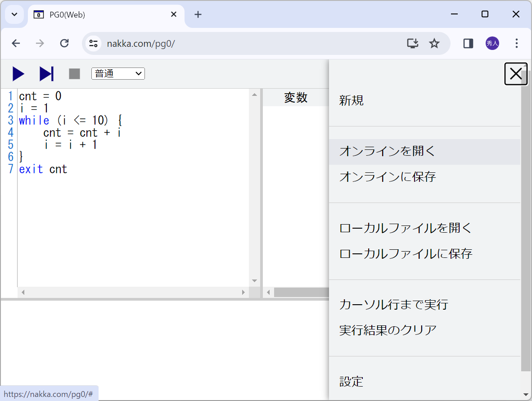The height and width of the screenshot is (401, 532).
Task: Select カーソル行まで実行 in the menu
Action: (x=393, y=305)
